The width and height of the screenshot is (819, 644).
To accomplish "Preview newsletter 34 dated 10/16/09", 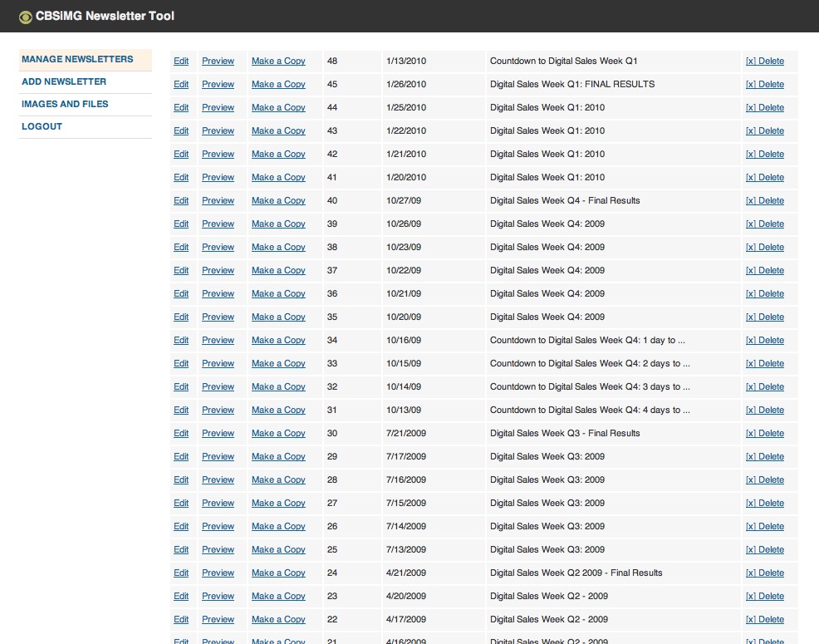I will click(x=218, y=341).
